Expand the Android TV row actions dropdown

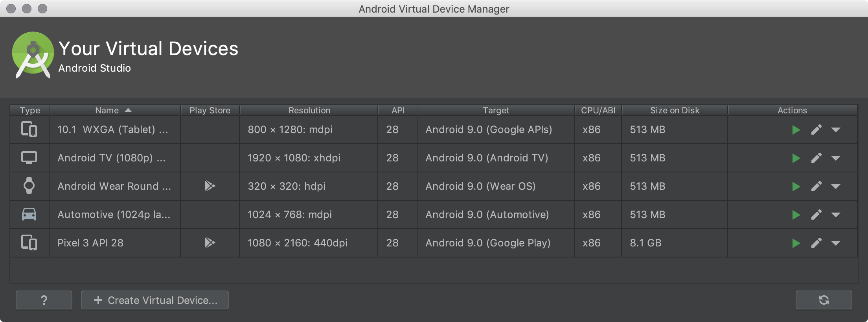click(x=836, y=158)
